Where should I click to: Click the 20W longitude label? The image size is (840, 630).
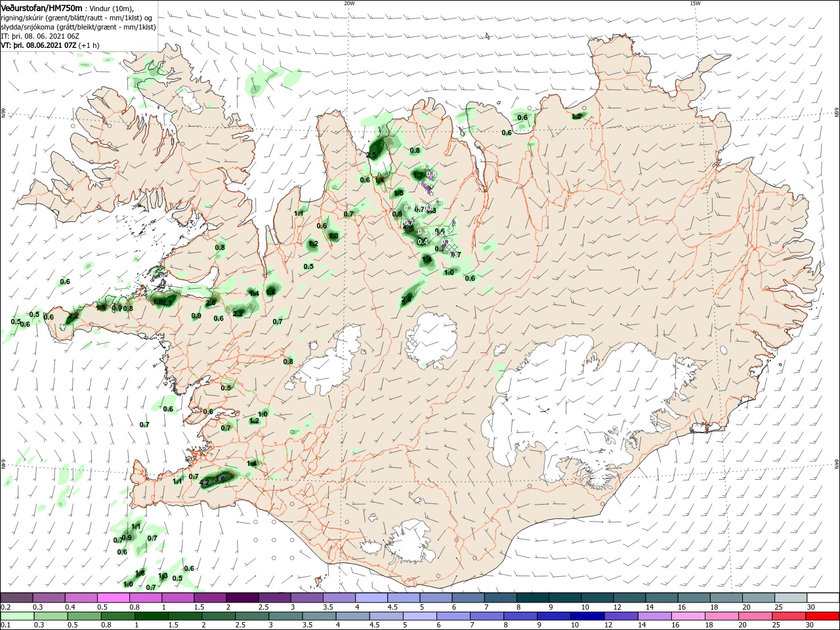pyautogui.click(x=349, y=3)
